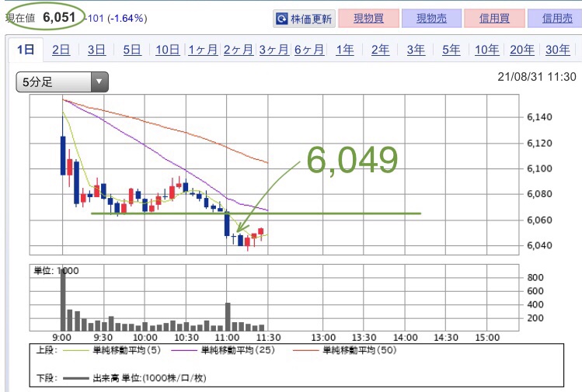Switch to the 5日 chart range
Image resolution: width=582 pixels, height=392 pixels.
tap(132, 50)
